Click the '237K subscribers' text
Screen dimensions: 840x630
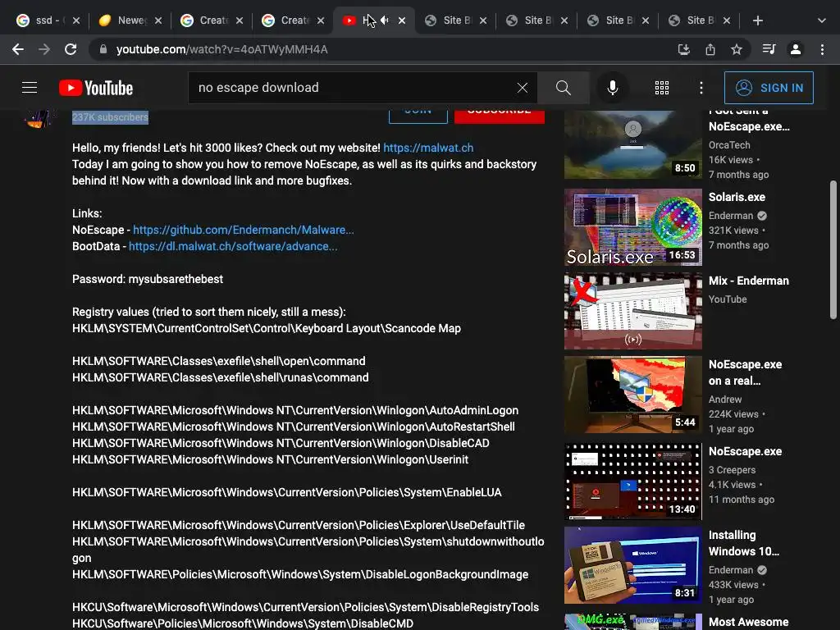pos(111,117)
